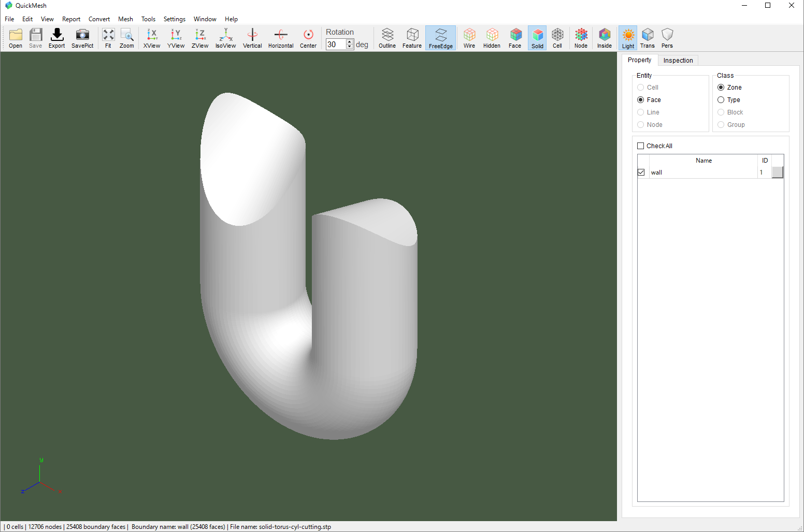Increase rotation angle with up arrow
804x532 pixels.
tap(350, 42)
